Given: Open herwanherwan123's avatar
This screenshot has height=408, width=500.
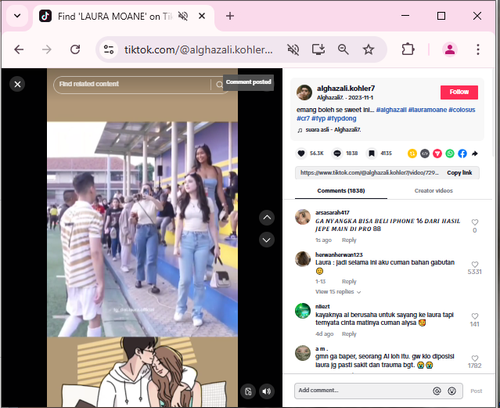Looking at the screenshot, I should [x=303, y=259].
